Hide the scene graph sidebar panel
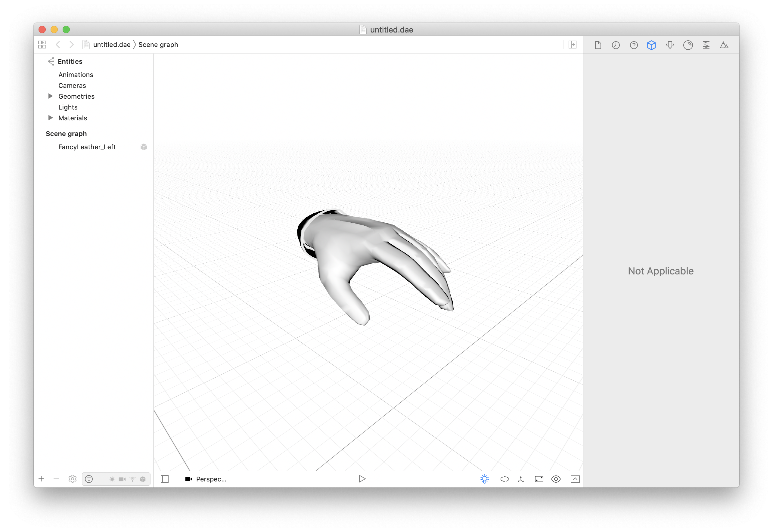Screen dimensions: 773x532 [x=165, y=479]
